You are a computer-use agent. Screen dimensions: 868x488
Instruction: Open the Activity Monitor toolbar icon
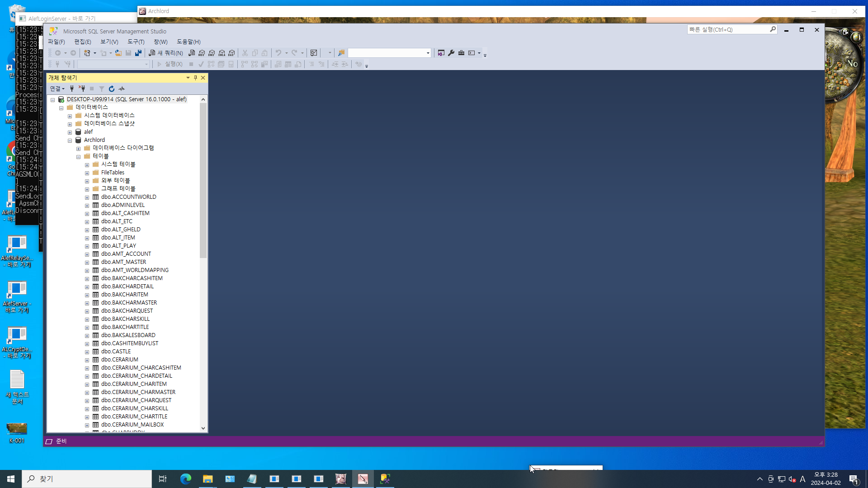(314, 53)
